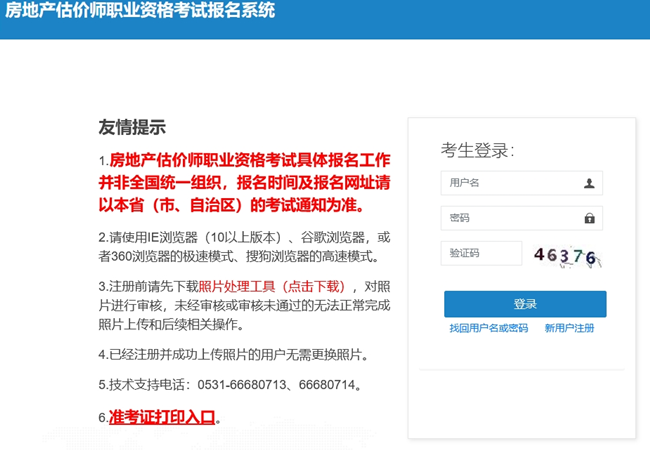
Task: Refresh the 46376 captcha image
Action: [565, 255]
